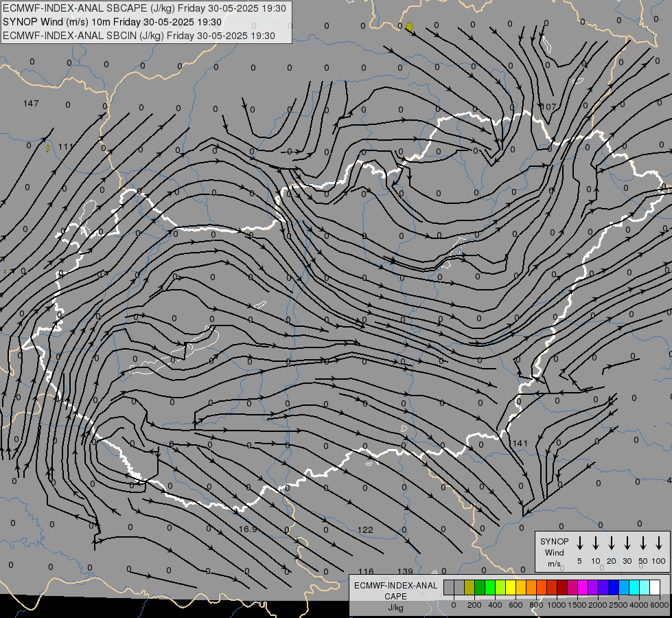The width and height of the screenshot is (672, 618).
Task: Click the ECMWF-INDEX-ANAL label in CAPE legend
Action: coord(396,586)
